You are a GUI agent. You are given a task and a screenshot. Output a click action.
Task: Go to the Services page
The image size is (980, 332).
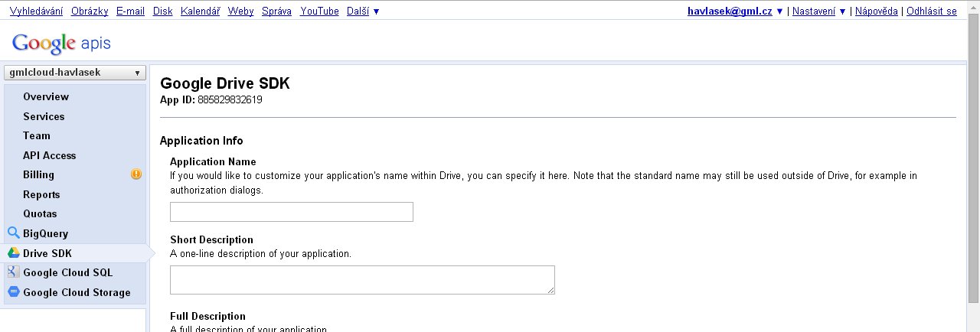(44, 116)
